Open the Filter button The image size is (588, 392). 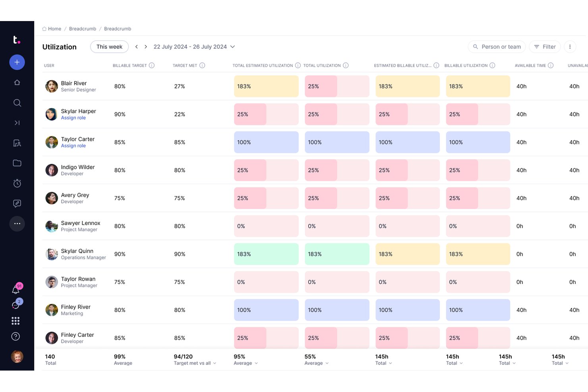545,46
